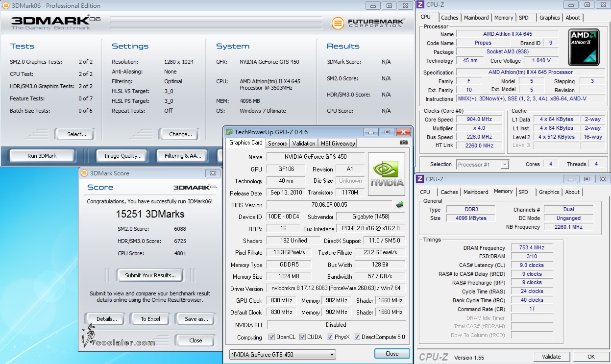Switch to the Validation tab in GPU-Z
Image resolution: width=611 pixels, height=364 pixels.
click(304, 144)
